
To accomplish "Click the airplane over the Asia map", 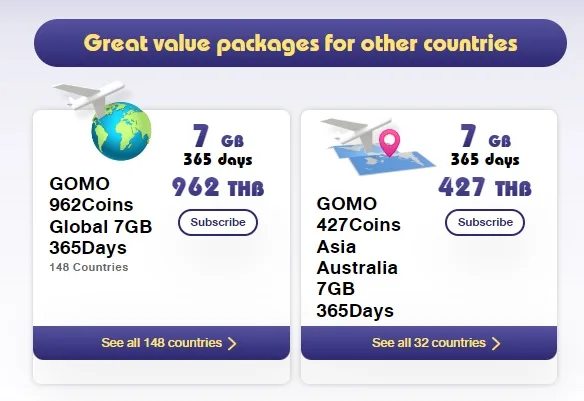I will (x=358, y=133).
